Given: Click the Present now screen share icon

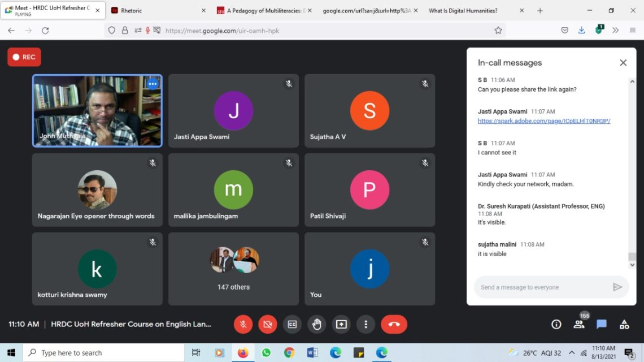Looking at the screenshot, I should click(x=341, y=324).
